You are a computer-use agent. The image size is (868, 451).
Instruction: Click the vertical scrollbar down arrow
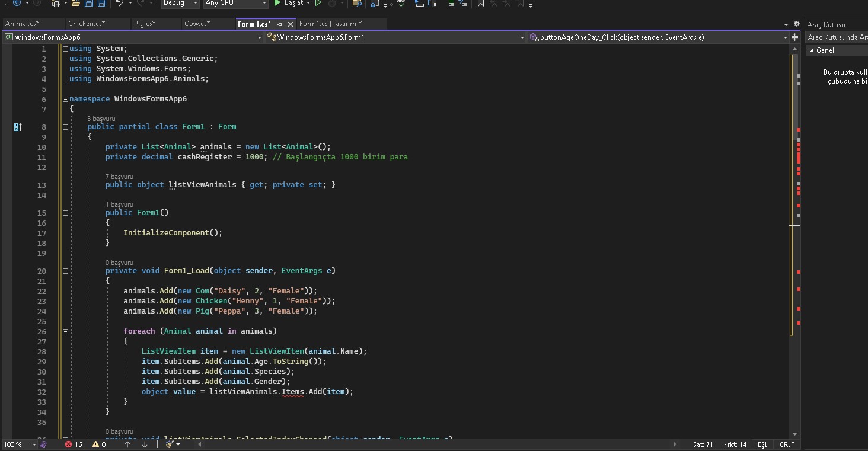(796, 434)
